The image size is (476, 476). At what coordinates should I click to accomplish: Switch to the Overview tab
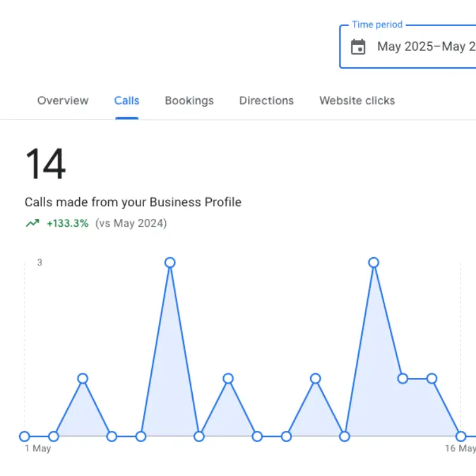coord(62,101)
